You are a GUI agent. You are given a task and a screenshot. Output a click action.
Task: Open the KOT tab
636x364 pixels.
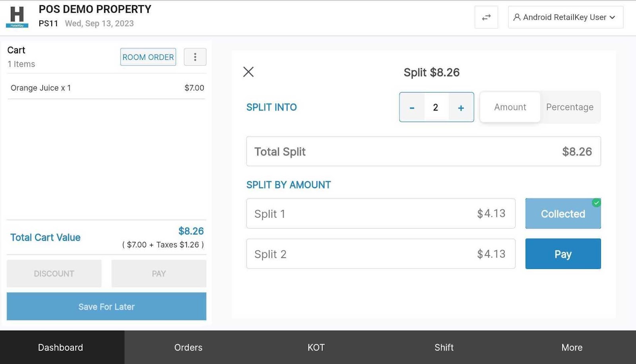tap(316, 347)
